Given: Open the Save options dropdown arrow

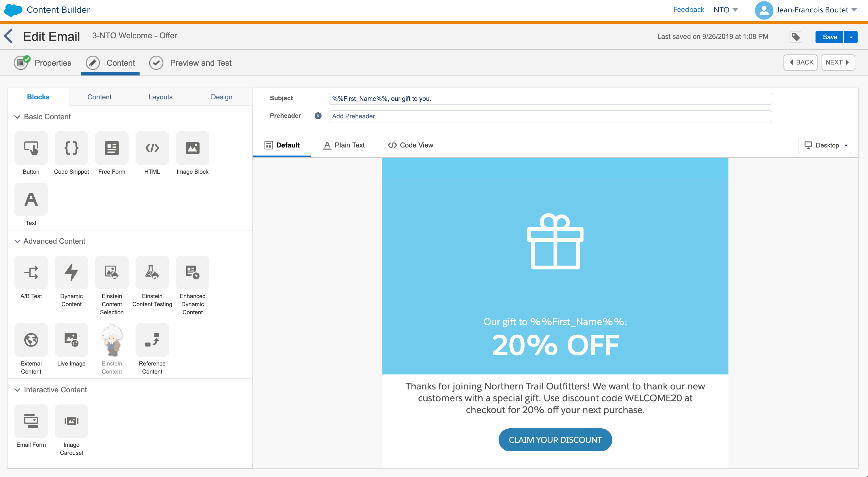Looking at the screenshot, I should [851, 37].
